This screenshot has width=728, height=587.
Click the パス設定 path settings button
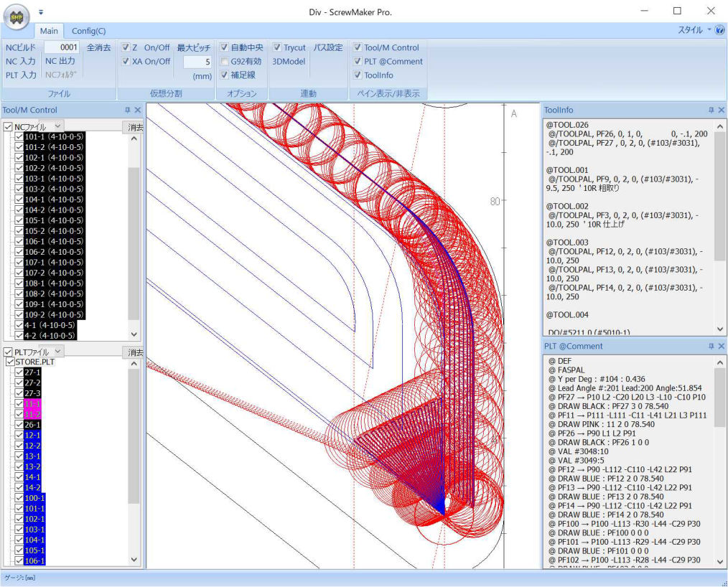pos(327,48)
